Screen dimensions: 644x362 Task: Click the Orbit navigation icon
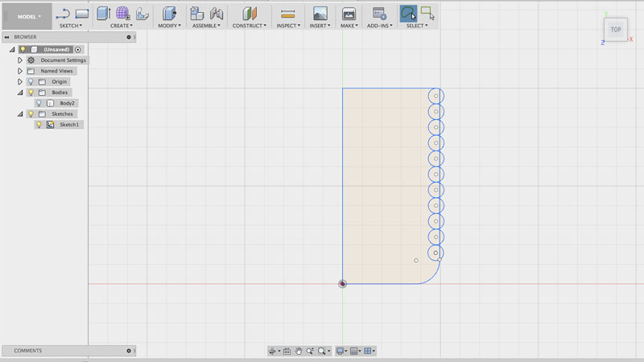(x=272, y=351)
